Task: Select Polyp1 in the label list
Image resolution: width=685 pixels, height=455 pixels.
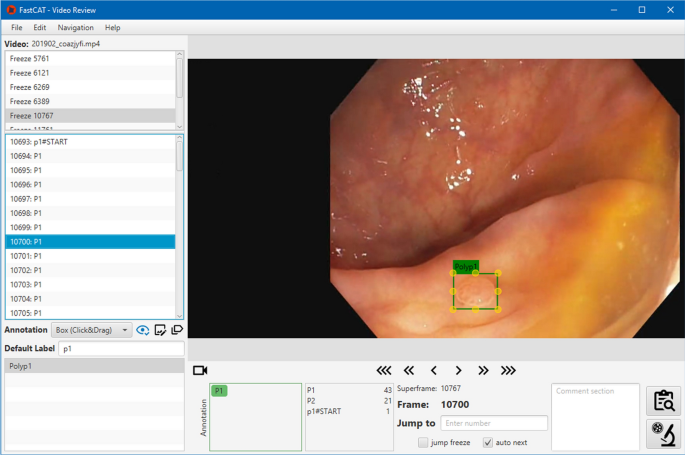Action: pos(94,366)
